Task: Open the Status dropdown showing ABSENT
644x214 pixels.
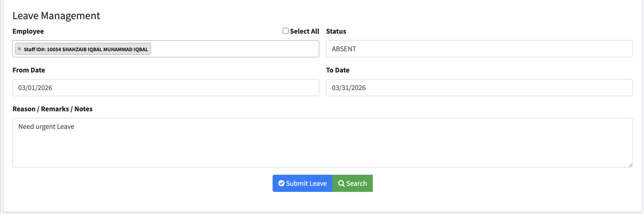Action: tap(479, 49)
